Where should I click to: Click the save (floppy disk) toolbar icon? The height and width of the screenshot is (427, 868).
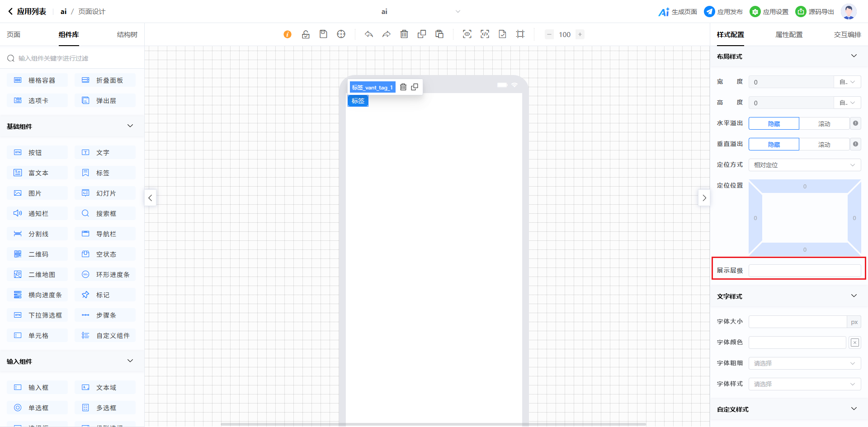click(323, 34)
